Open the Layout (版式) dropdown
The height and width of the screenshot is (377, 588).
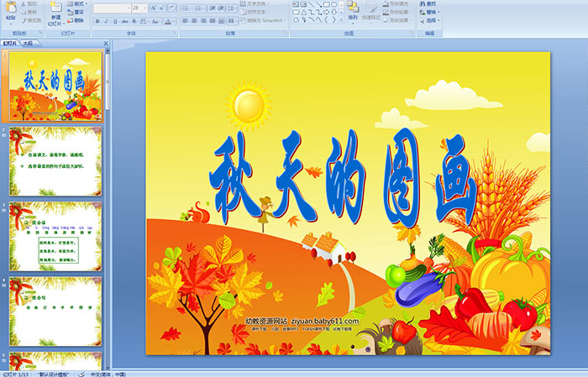point(77,3)
